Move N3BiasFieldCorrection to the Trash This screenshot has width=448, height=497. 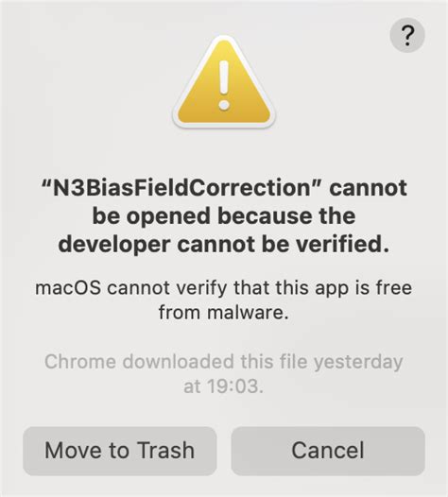(120, 451)
